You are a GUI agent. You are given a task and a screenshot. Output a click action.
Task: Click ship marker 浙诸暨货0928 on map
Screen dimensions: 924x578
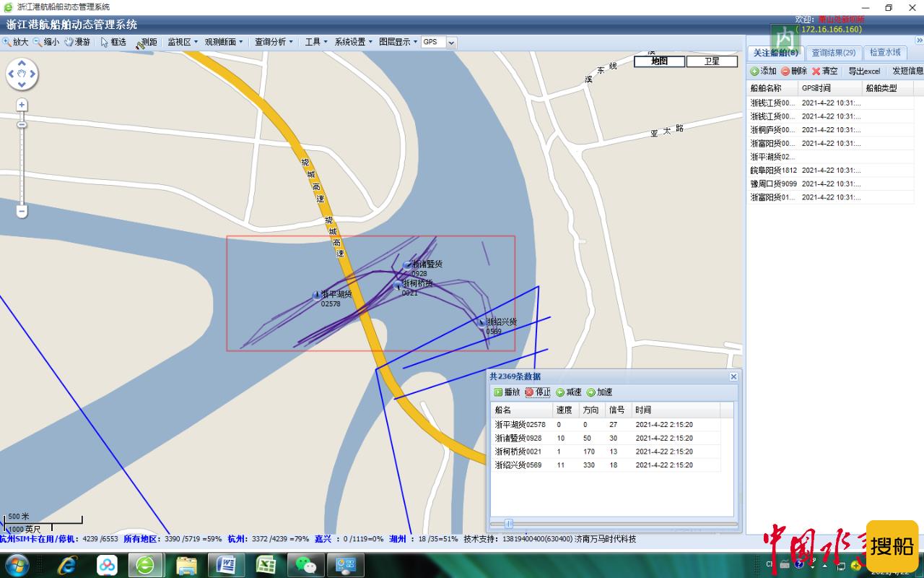407,265
